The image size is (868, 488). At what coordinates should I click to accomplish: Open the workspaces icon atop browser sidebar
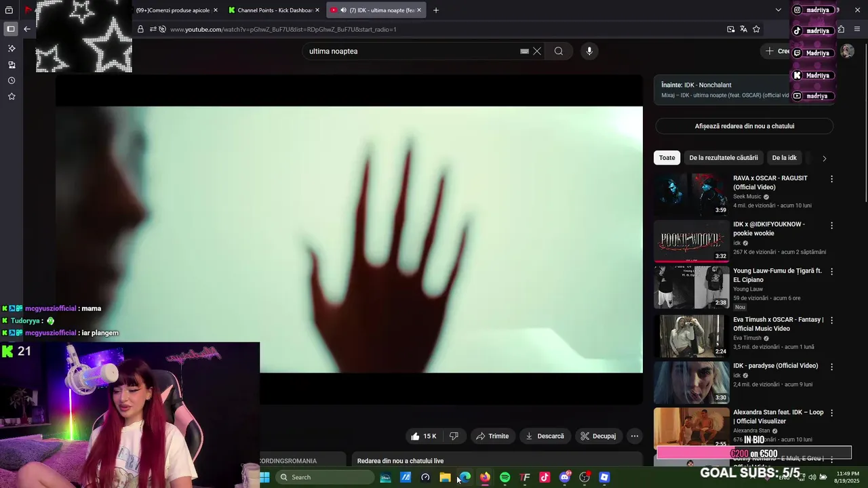point(9,10)
